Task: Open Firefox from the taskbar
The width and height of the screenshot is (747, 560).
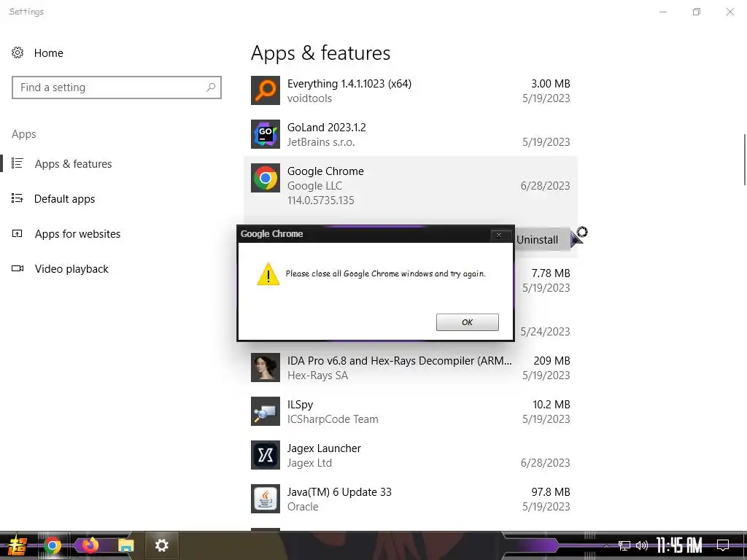Action: [90, 545]
